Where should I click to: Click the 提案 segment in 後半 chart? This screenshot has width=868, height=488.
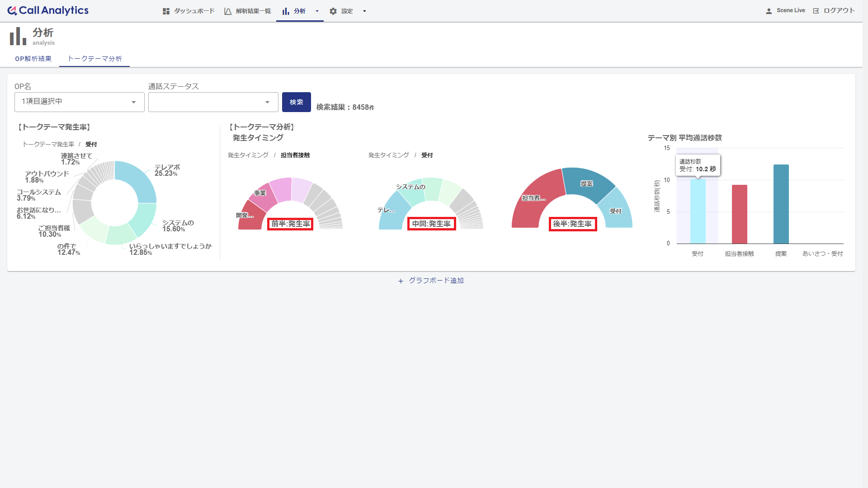click(588, 183)
